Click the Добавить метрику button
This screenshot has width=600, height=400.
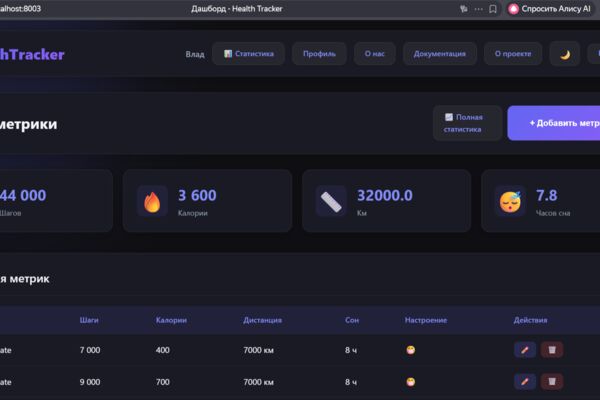point(554,123)
